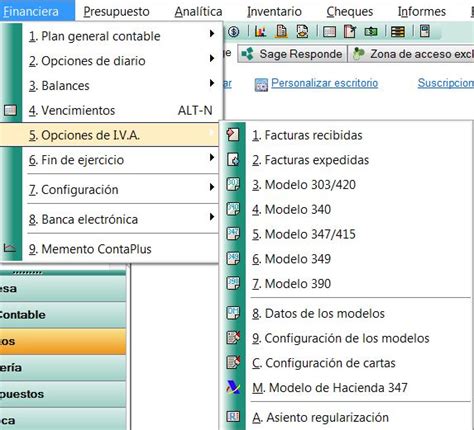
Task: Expand the Opciones de diario submenu arrow
Action: tap(212, 58)
